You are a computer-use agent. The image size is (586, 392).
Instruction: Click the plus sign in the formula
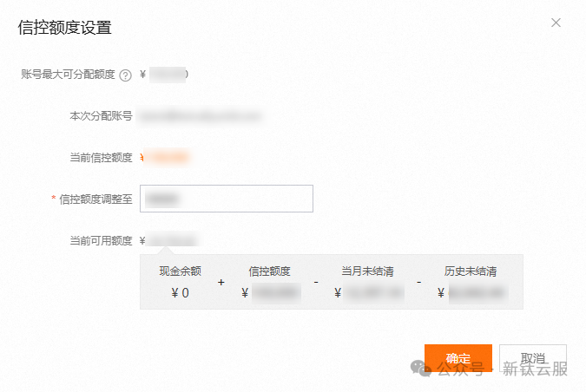[221, 282]
